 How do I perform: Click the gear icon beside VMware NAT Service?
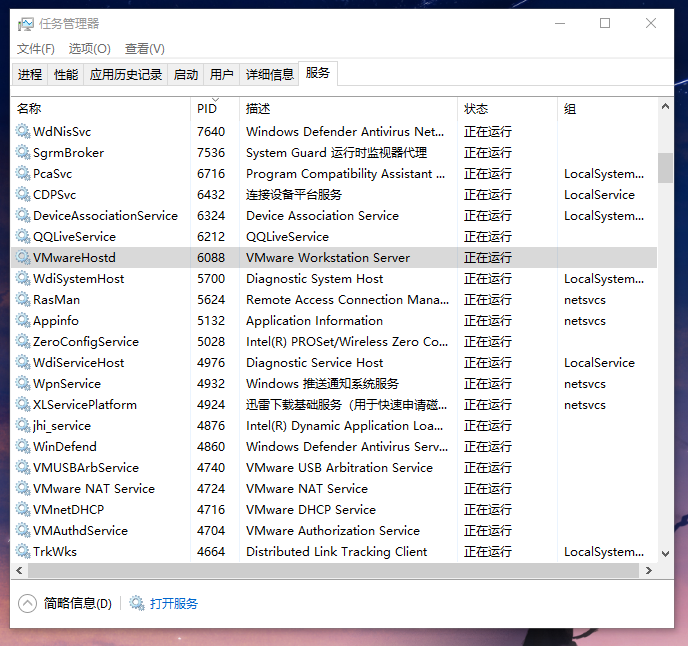pyautogui.click(x=23, y=488)
